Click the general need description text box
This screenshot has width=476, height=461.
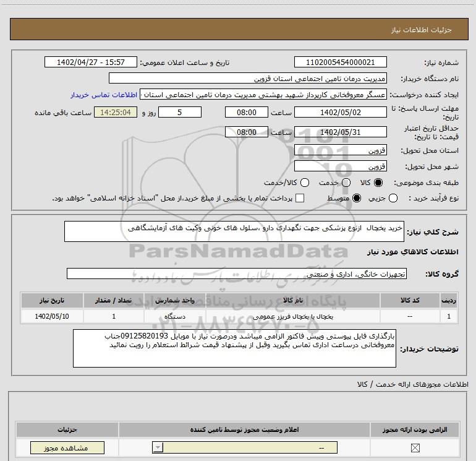point(234,231)
